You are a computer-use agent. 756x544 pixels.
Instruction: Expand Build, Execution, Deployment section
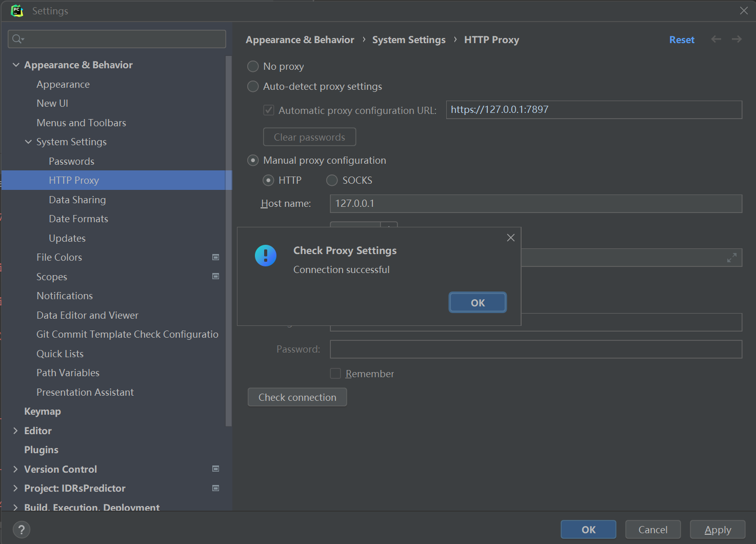15,507
